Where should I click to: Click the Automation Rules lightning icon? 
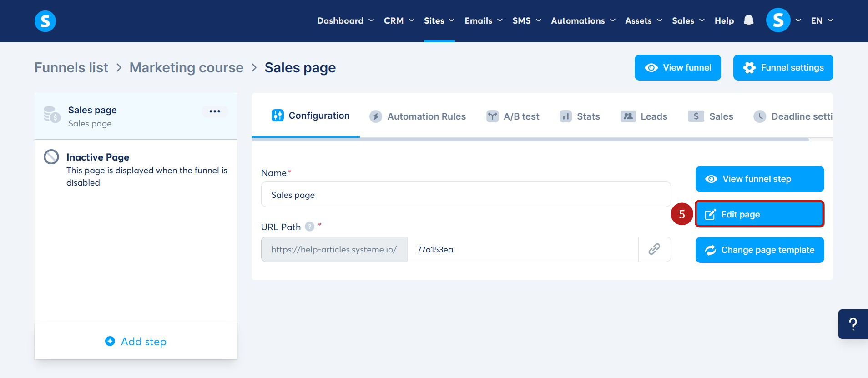[375, 116]
